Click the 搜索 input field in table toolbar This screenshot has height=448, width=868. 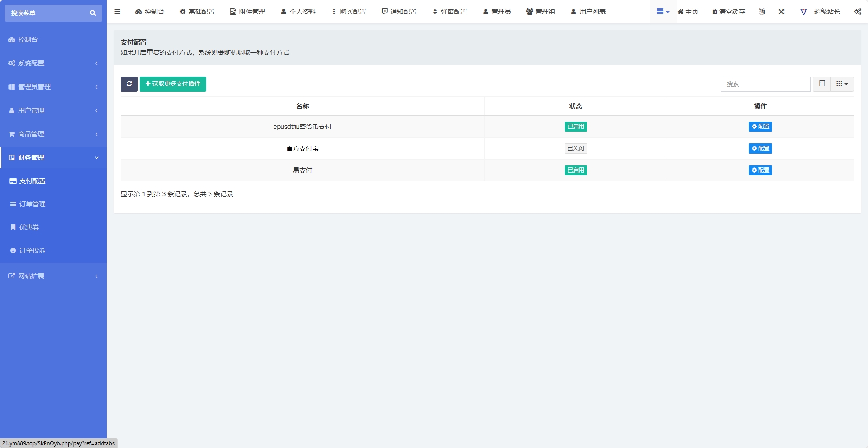[x=765, y=84]
